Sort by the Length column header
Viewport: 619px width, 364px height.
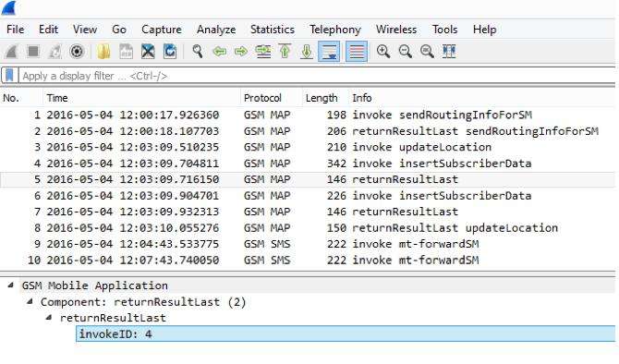coord(325,98)
